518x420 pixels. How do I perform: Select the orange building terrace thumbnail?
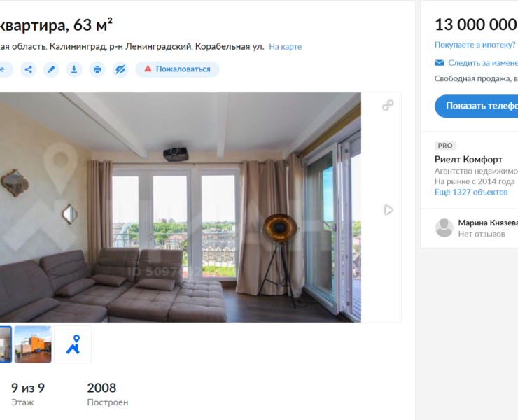point(33,344)
